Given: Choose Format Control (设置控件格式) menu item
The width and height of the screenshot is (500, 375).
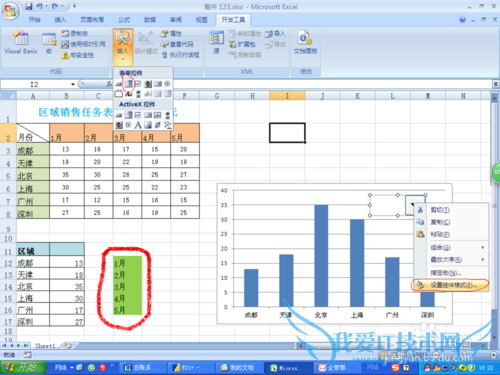Looking at the screenshot, I should (x=450, y=285).
